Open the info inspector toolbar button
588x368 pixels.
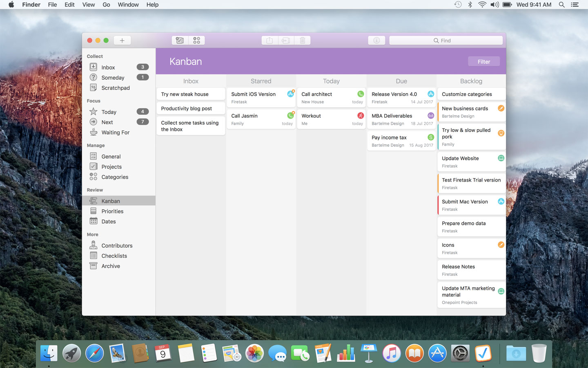tap(376, 40)
